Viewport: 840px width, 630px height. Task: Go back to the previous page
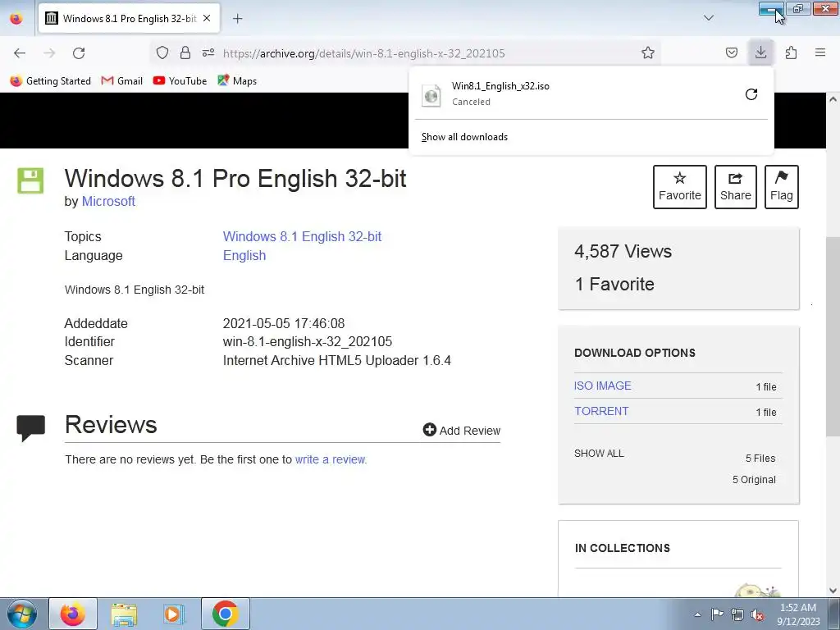point(20,53)
